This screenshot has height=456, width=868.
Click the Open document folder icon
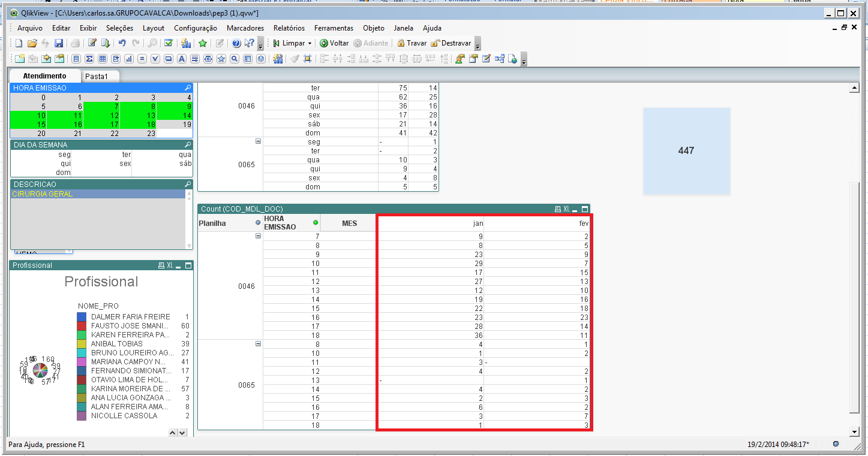tap(32, 43)
